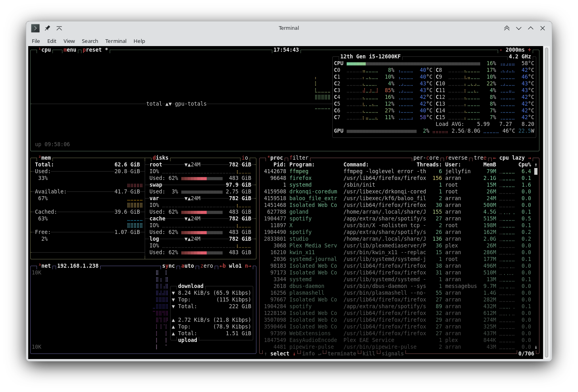
Task: Click the up arrow beside select
Action: click(x=266, y=354)
